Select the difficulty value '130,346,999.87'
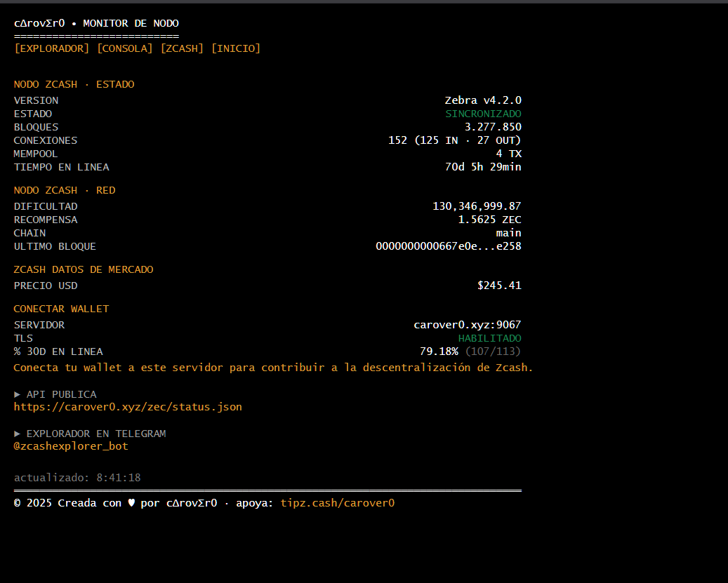The height and width of the screenshot is (583, 728). coord(477,206)
